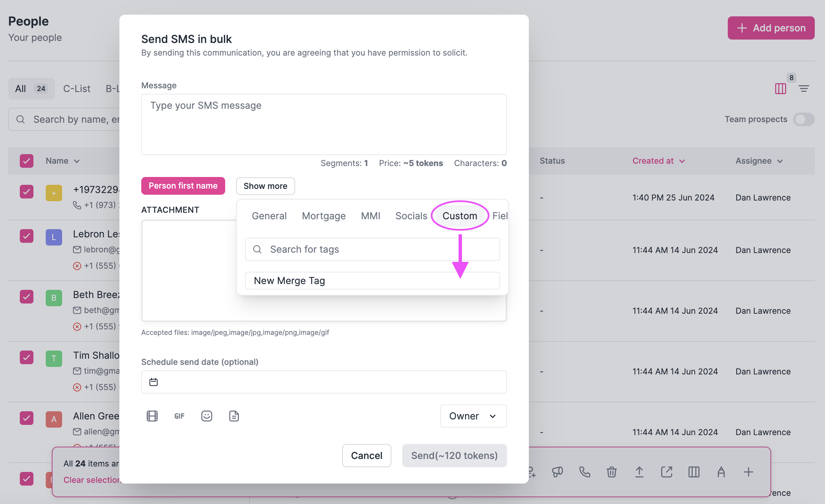Delete selected people with the trash icon
825x504 pixels.
click(611, 472)
